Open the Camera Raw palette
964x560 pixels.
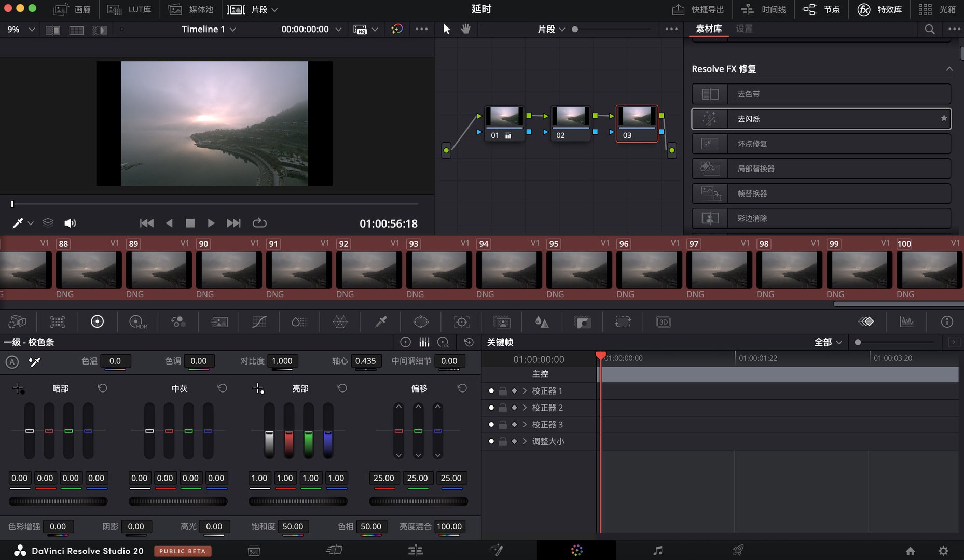(17, 322)
